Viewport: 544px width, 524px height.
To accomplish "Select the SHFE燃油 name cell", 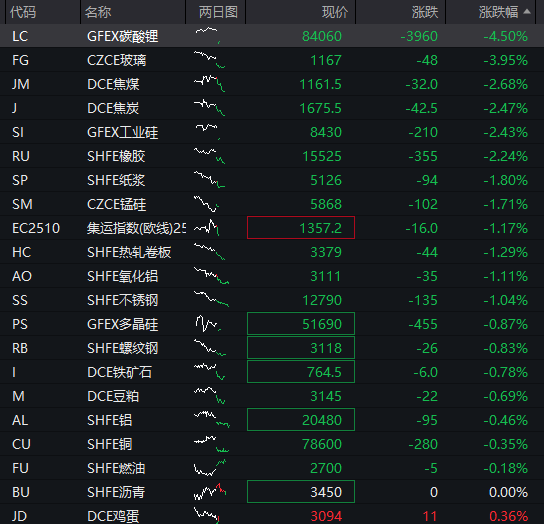I will pyautogui.click(x=116, y=468).
